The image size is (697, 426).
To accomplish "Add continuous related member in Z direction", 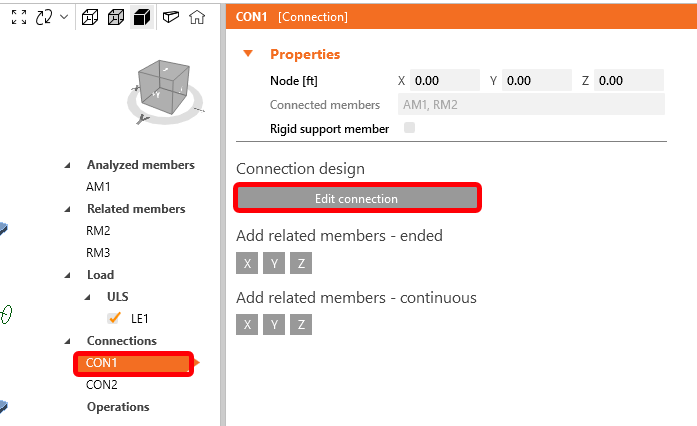I will (x=303, y=324).
